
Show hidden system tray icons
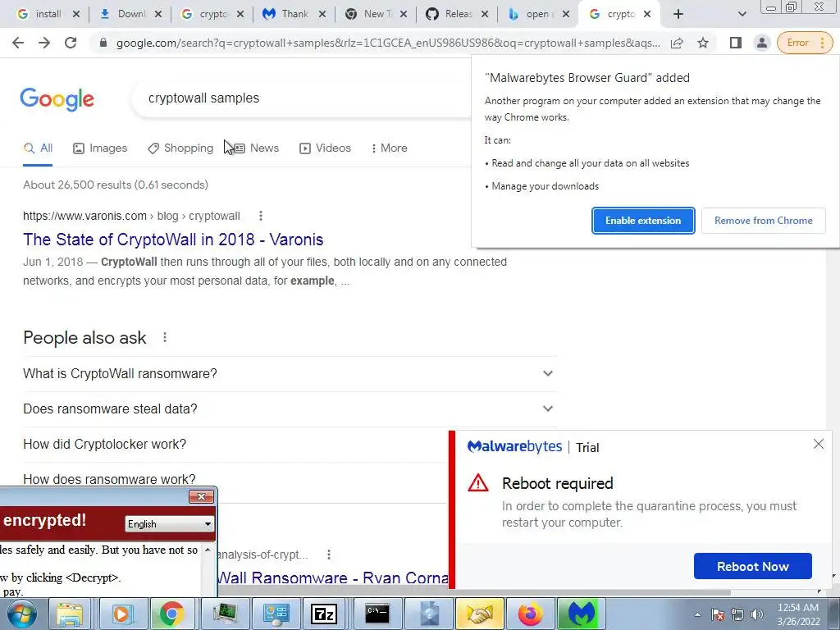click(697, 614)
